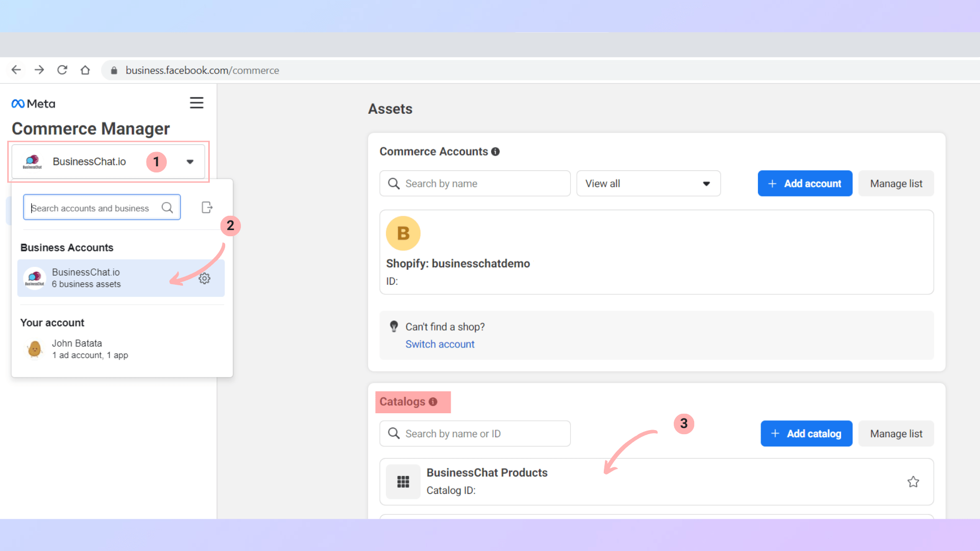Open the View all dropdown

point(648,184)
